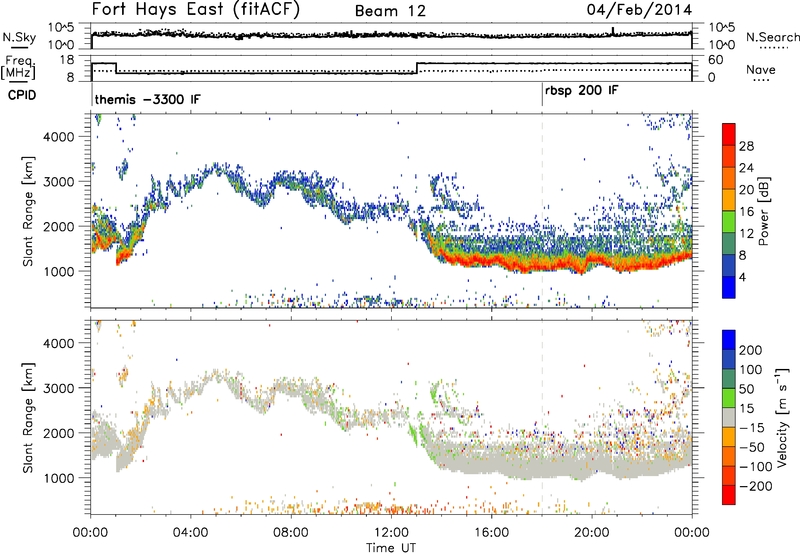The width and height of the screenshot is (800, 554).
Task: Click the 'CPID' row label
Action: (x=22, y=95)
